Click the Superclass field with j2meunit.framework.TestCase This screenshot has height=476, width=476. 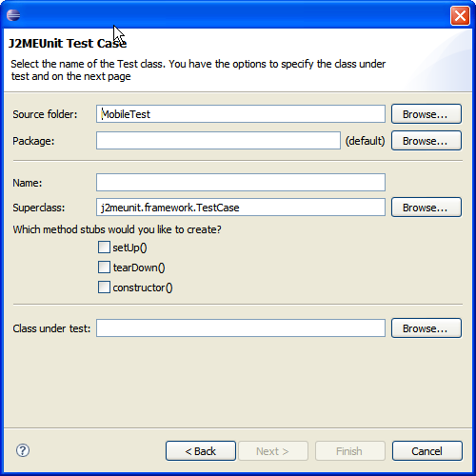(241, 208)
